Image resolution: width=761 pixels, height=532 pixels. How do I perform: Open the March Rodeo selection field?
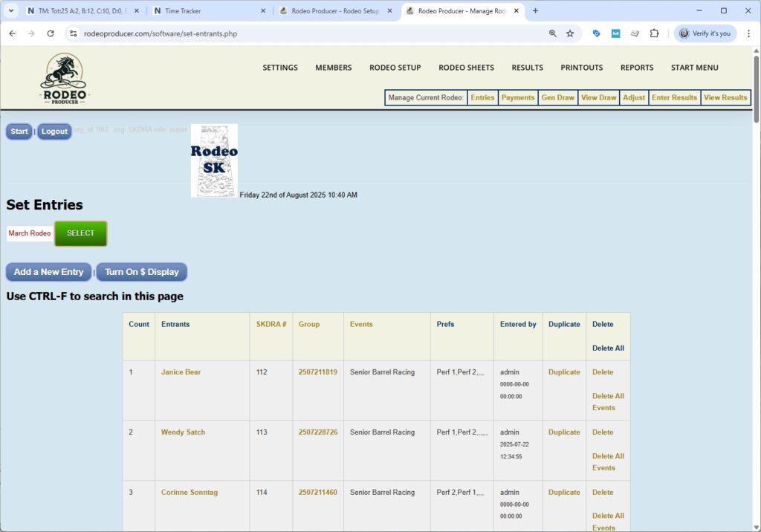tap(30, 233)
